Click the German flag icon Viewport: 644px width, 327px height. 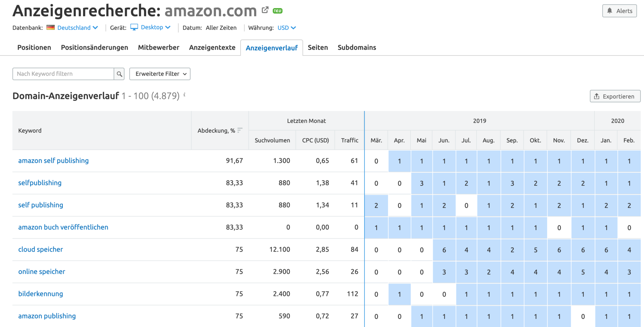[51, 27]
